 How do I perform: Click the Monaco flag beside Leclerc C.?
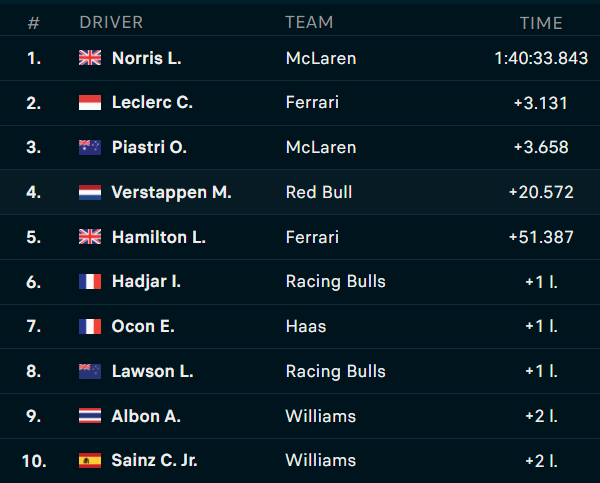(x=90, y=103)
